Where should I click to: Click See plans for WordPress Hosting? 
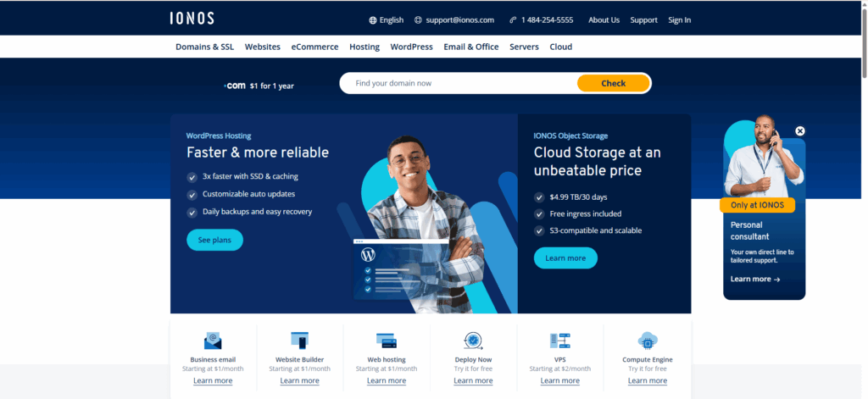pos(214,241)
